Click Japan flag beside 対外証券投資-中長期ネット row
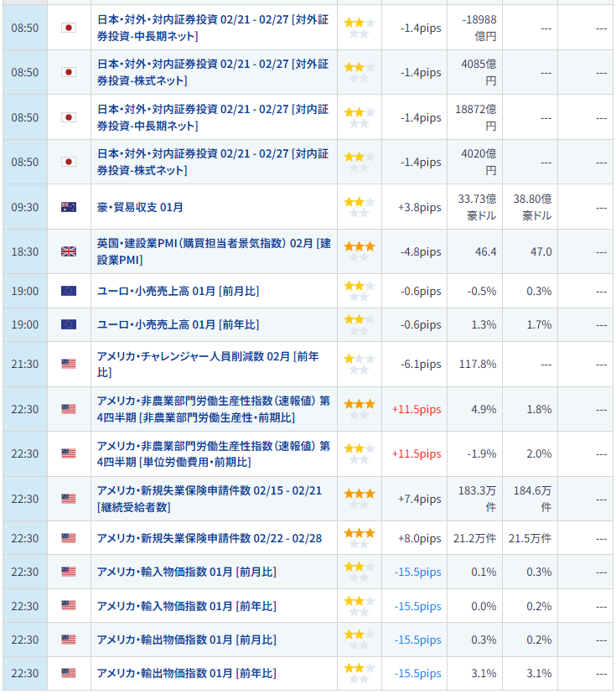The height and width of the screenshot is (694, 616). coord(69,28)
